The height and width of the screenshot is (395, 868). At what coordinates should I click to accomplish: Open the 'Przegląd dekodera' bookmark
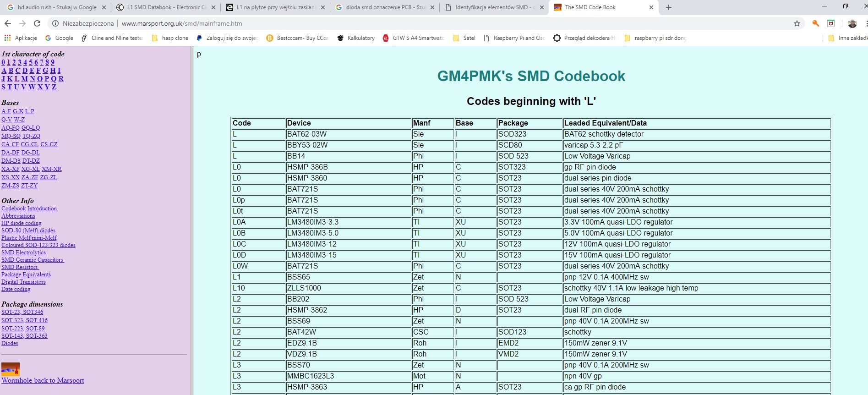pyautogui.click(x=584, y=38)
